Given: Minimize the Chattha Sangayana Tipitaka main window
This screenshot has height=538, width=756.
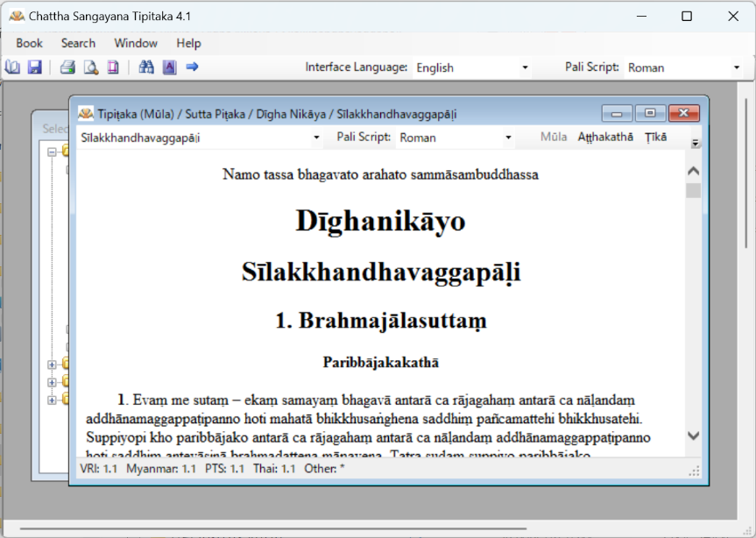Looking at the screenshot, I should (641, 16).
